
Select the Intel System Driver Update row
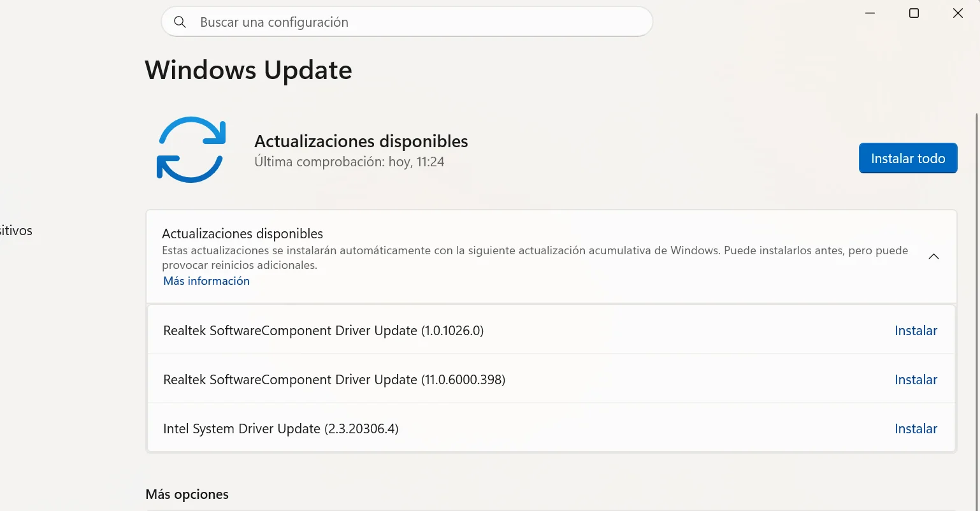[551, 428]
